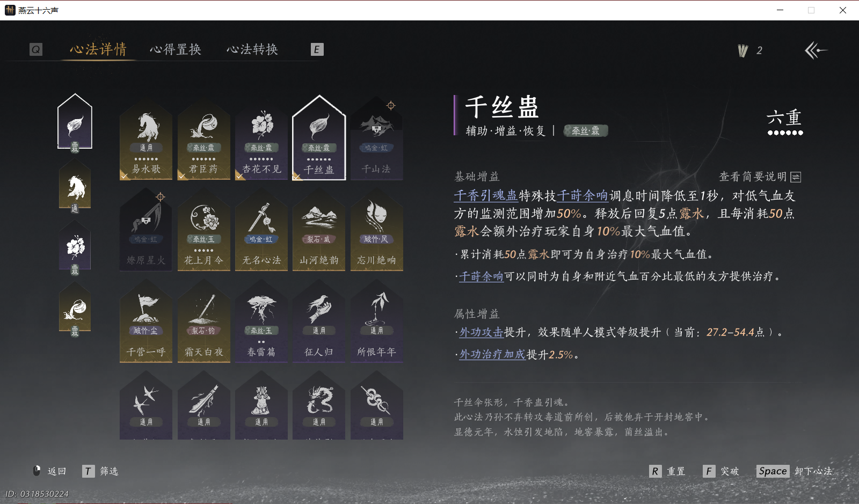Image resolution: width=859 pixels, height=504 pixels.
Task: Click the 返回 return button
Action: [x=50, y=471]
